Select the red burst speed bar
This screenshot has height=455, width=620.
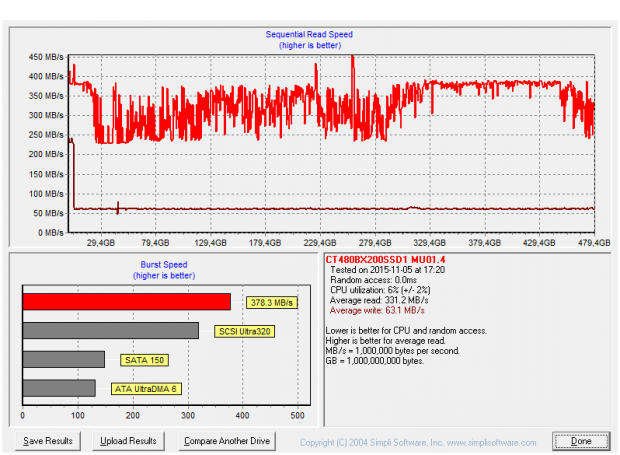pyautogui.click(x=126, y=302)
